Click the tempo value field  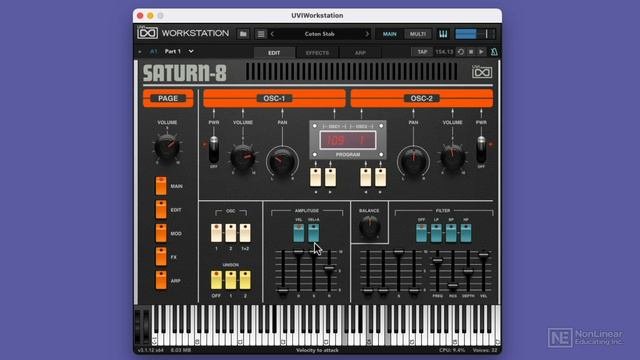[x=444, y=52]
